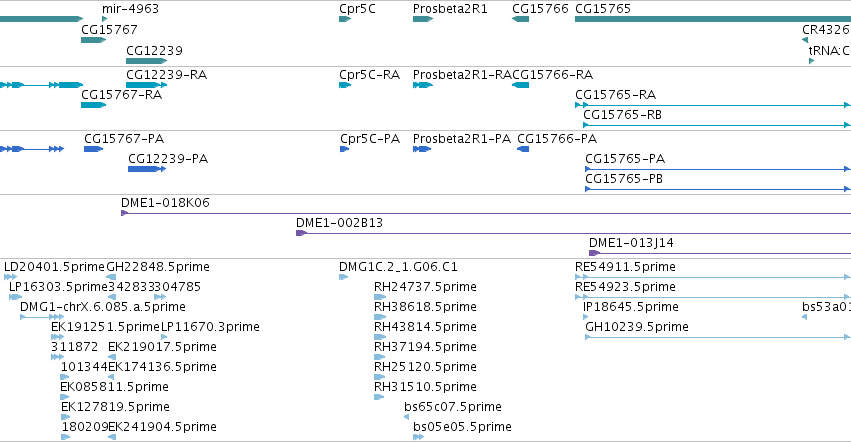This screenshot has width=851, height=442.
Task: Click the RE54911.5prime feature label
Action: (x=625, y=267)
